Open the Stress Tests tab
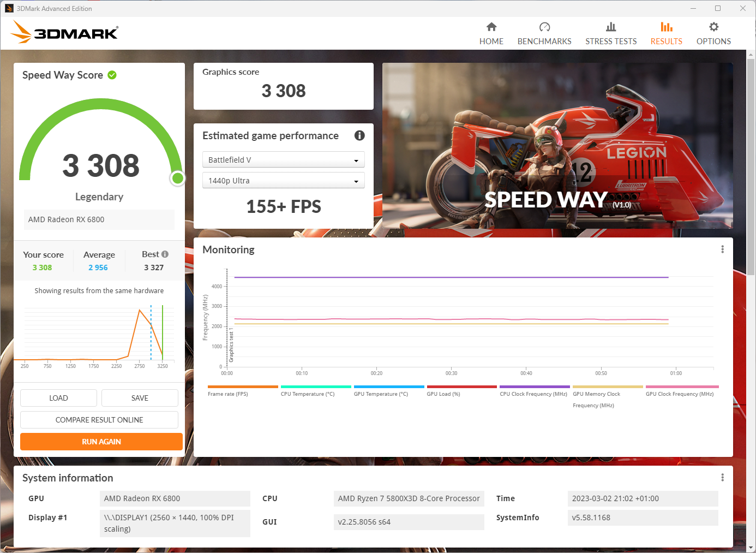The image size is (756, 553). 611,34
